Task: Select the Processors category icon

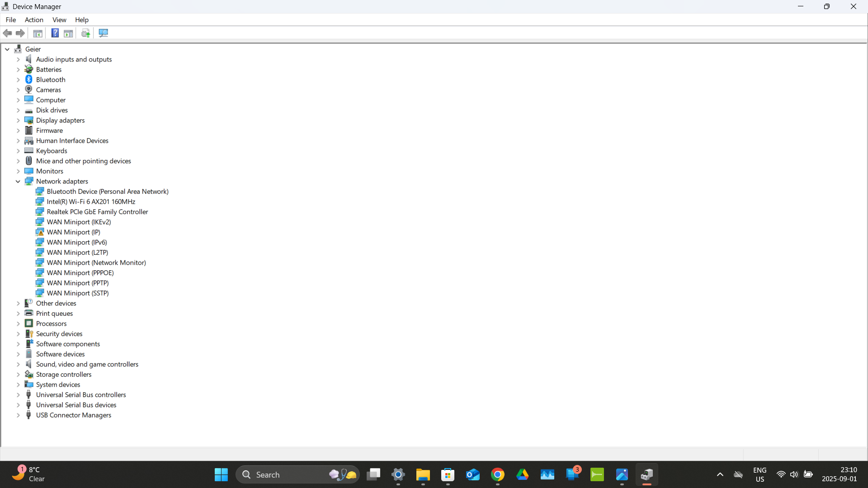Action: pyautogui.click(x=29, y=324)
